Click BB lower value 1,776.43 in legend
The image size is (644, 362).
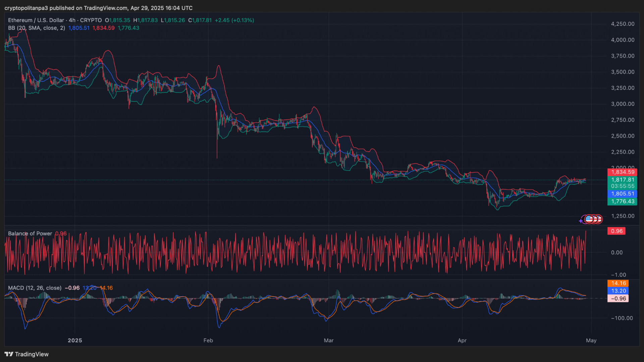tap(128, 28)
